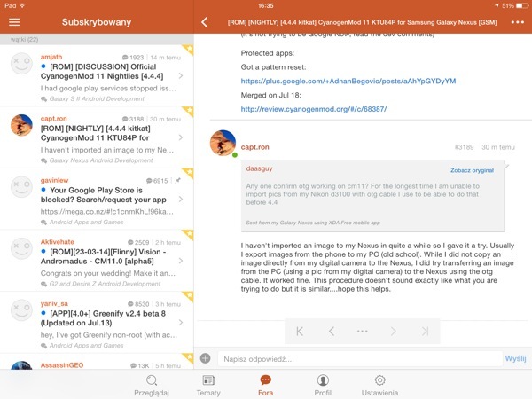The image size is (532, 399).
Task: Tap the Wi-Fi icon in status bar
Action: (22, 6)
